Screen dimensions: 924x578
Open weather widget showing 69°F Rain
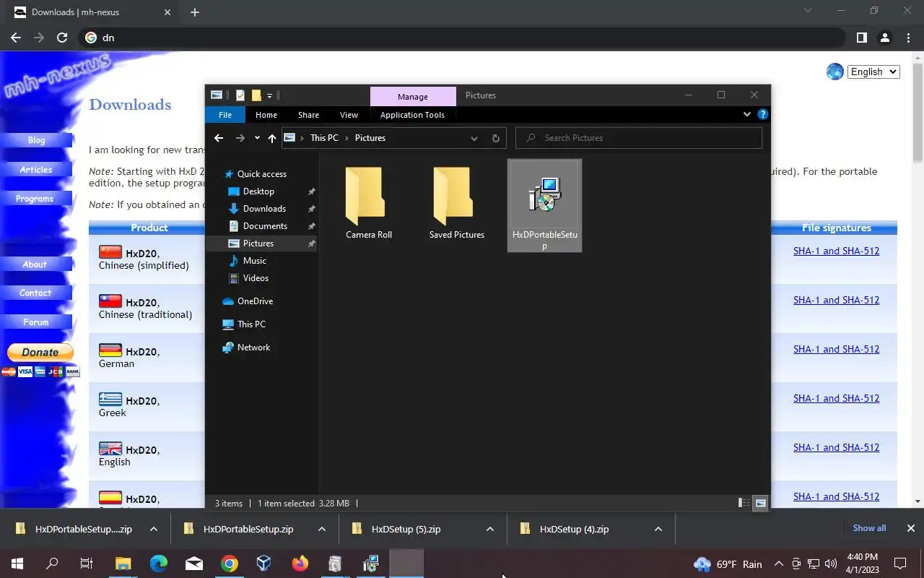[x=728, y=564]
